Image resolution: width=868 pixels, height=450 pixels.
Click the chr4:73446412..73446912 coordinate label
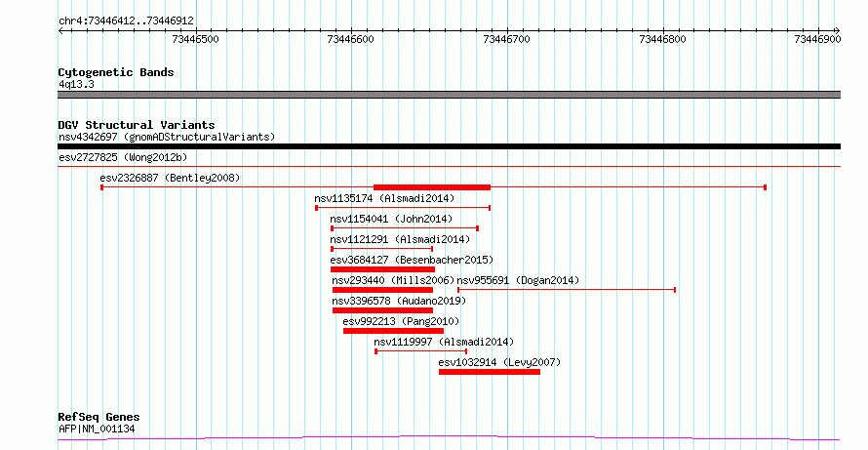click(126, 21)
